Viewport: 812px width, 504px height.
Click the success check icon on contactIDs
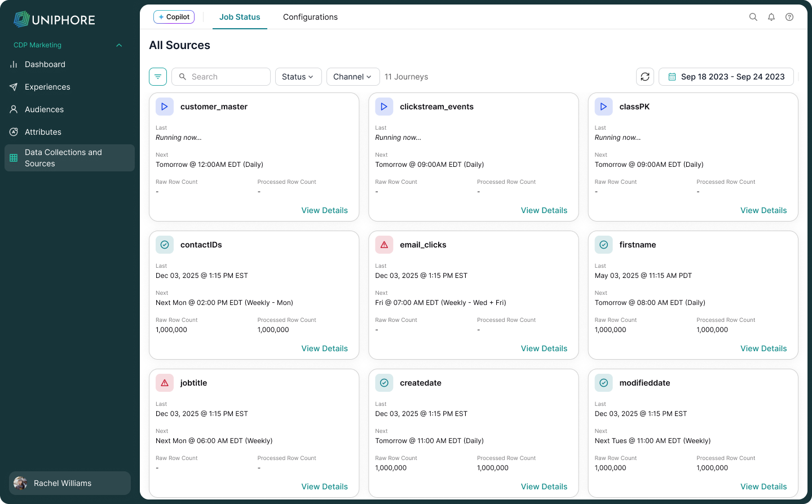pyautogui.click(x=165, y=245)
